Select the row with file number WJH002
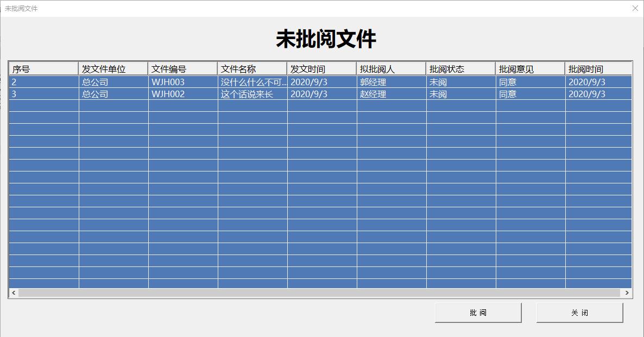 [182, 93]
